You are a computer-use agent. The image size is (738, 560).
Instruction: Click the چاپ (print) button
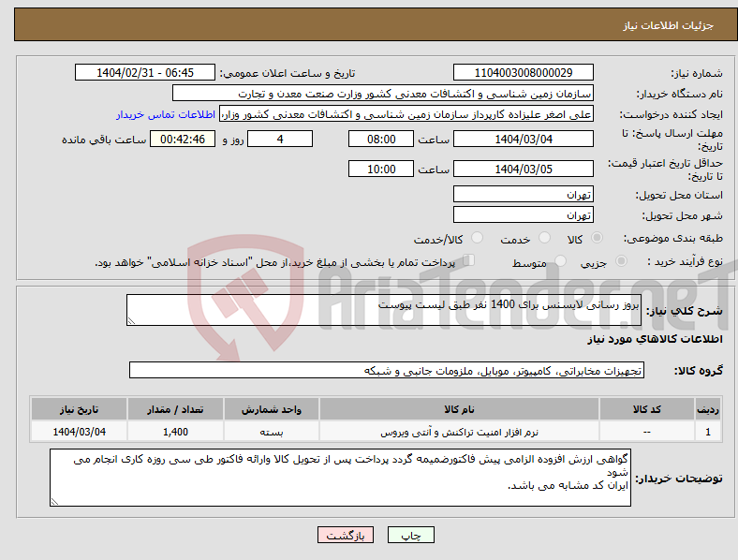(x=410, y=535)
